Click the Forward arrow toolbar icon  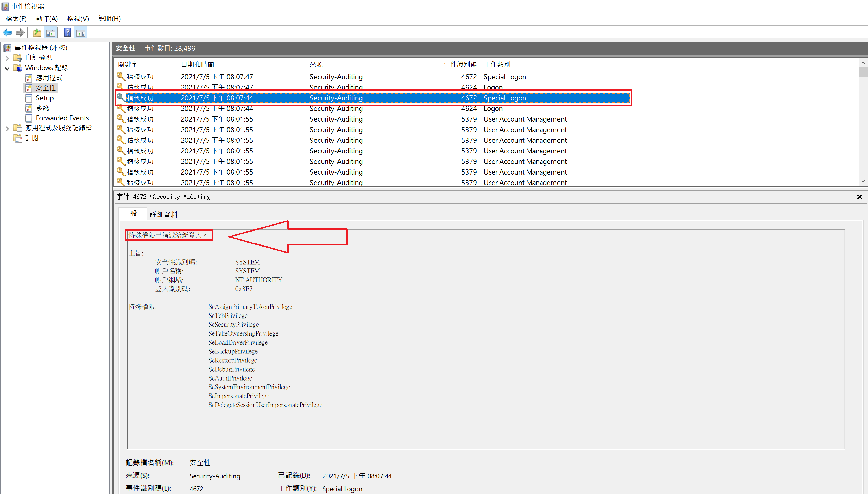point(20,33)
